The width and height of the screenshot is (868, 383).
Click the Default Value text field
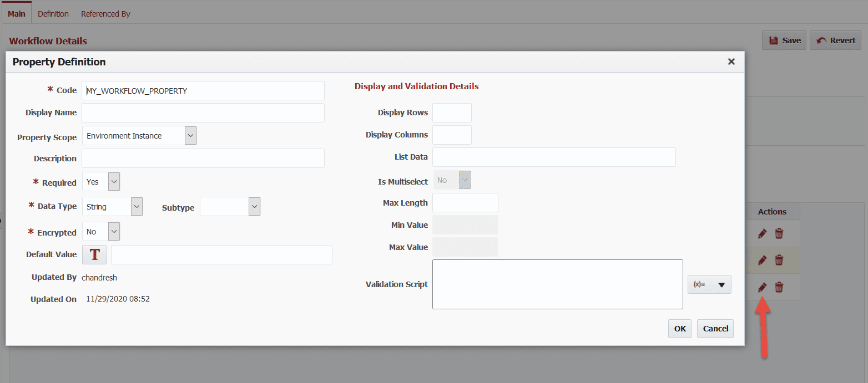click(x=221, y=254)
